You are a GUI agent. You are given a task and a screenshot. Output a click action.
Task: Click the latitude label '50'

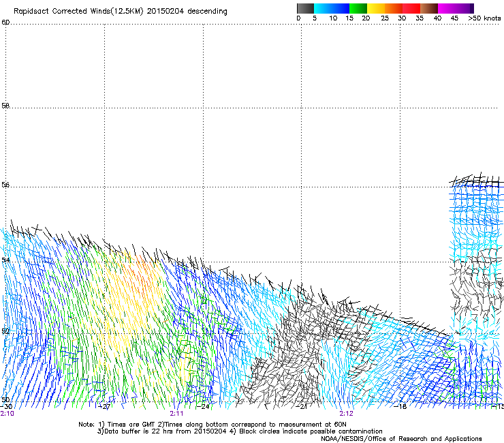(x=5, y=399)
